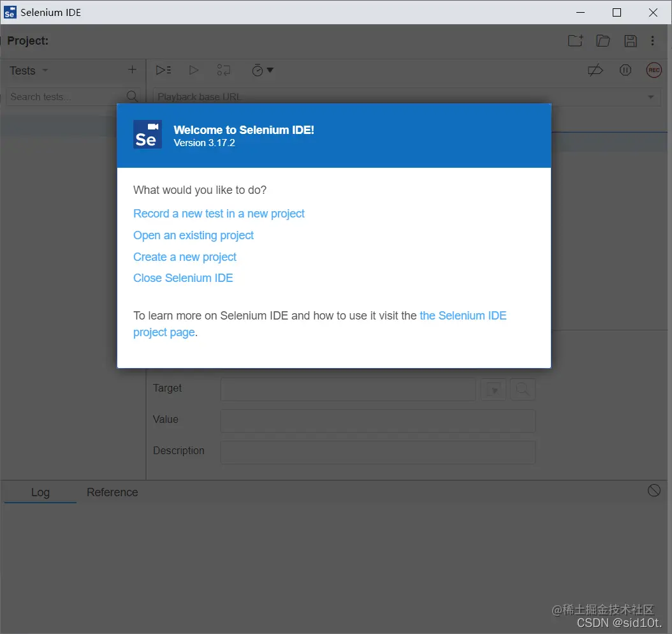Screen dimensions: 672x634
Task: Click the select target in page icon
Action: 493,390
